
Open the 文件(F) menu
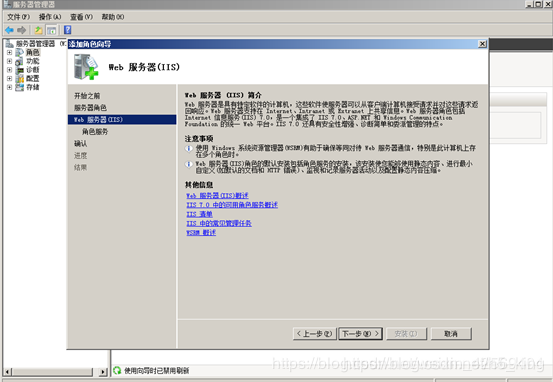pos(18,17)
